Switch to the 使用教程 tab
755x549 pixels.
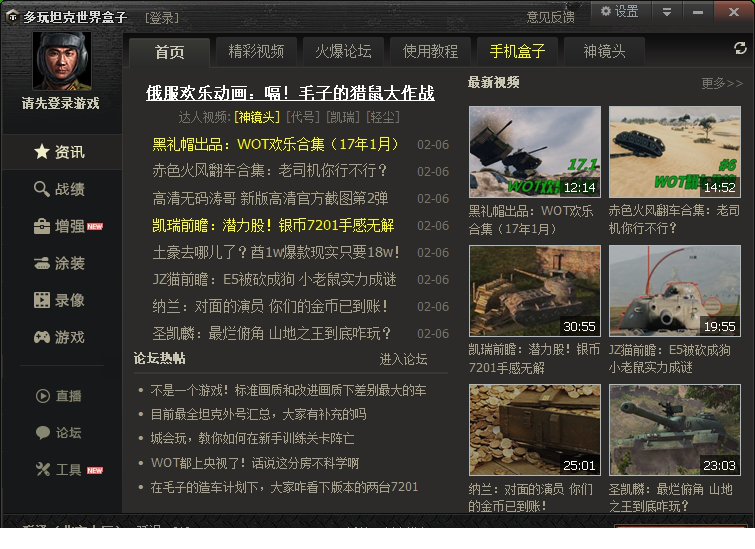[430, 51]
